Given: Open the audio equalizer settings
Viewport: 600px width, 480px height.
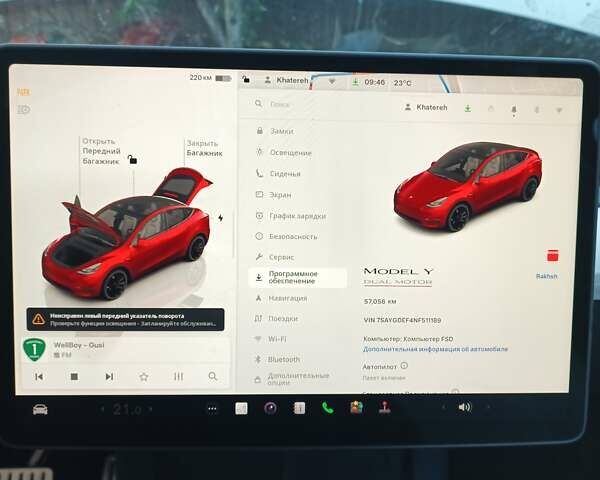Looking at the screenshot, I should point(178,377).
